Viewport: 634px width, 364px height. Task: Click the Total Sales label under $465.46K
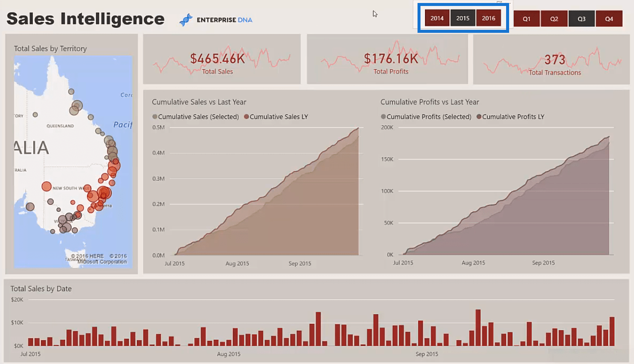(217, 72)
